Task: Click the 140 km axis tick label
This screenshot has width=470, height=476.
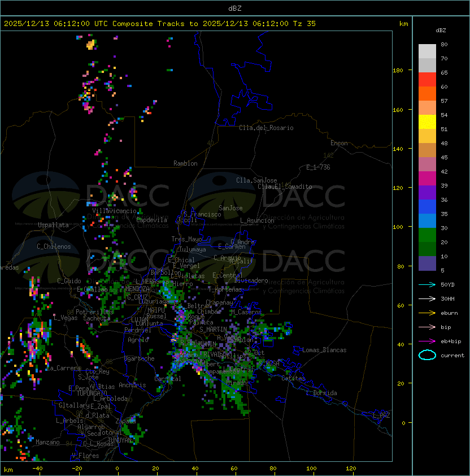Action: pyautogui.click(x=398, y=149)
